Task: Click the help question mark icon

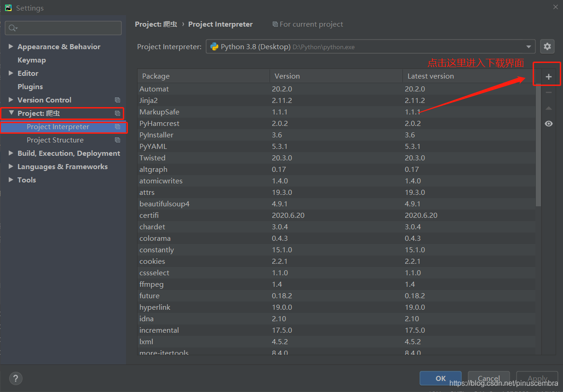Action: [16, 378]
